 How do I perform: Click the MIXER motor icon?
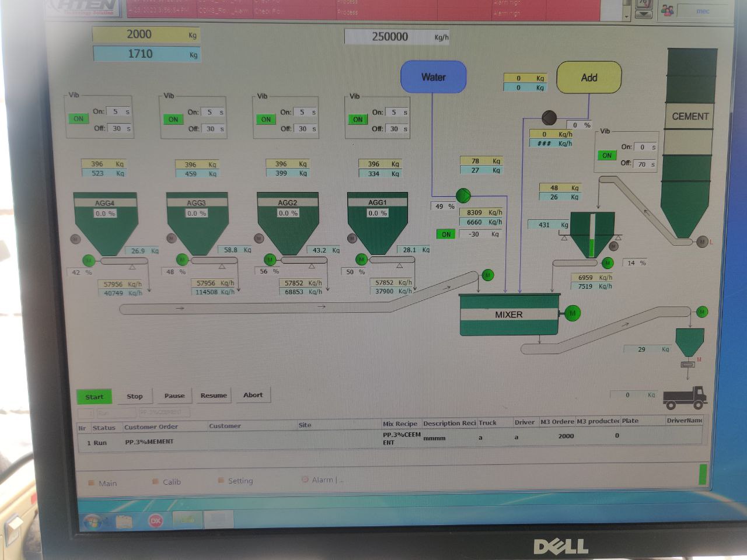click(x=573, y=313)
